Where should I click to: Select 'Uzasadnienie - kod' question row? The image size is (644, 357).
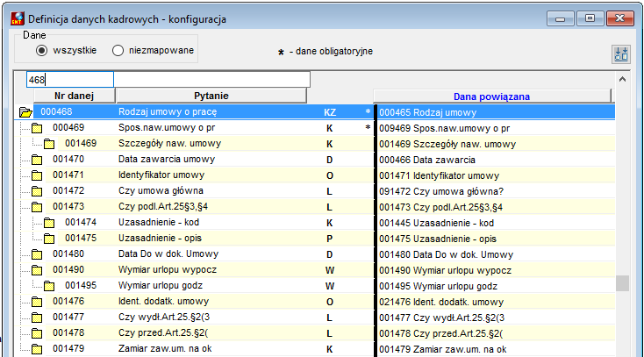(159, 222)
